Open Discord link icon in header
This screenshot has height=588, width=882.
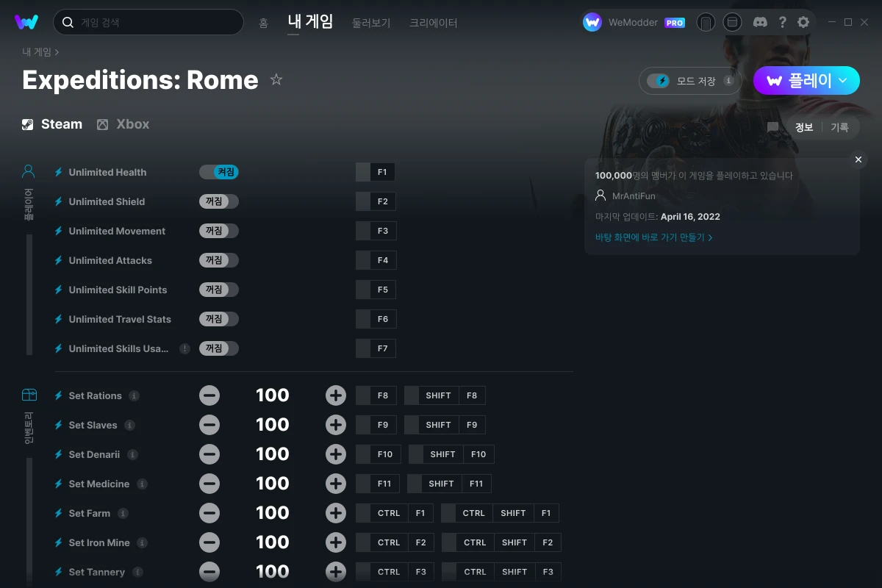(761, 22)
